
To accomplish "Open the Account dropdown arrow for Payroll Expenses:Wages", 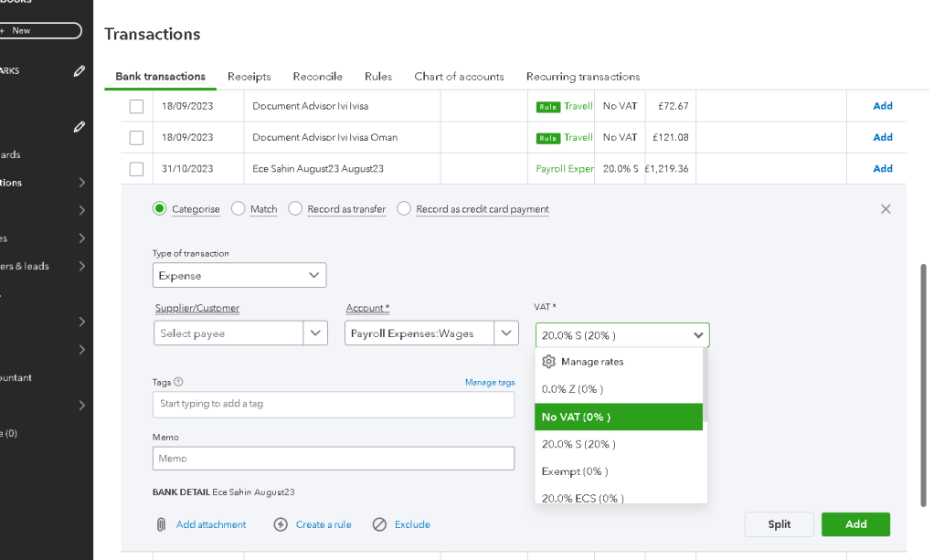I will (x=506, y=333).
